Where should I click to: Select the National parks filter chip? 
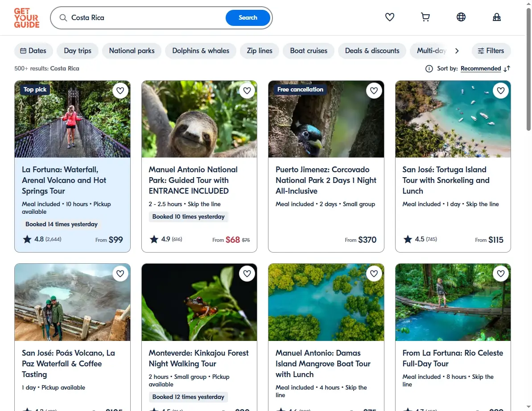(x=132, y=50)
